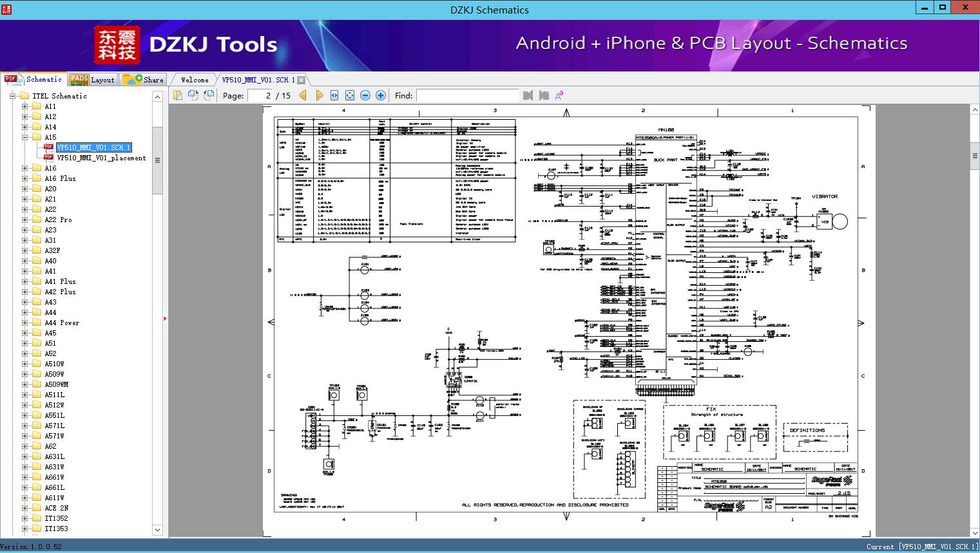Screen dimensions: 980x553
Task: Open the Share tab
Action: pyautogui.click(x=143, y=79)
